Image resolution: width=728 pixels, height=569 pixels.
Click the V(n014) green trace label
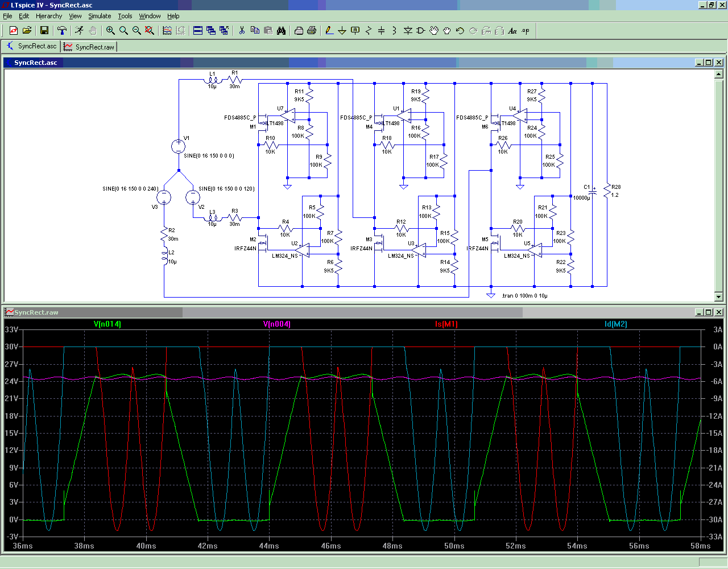[107, 324]
